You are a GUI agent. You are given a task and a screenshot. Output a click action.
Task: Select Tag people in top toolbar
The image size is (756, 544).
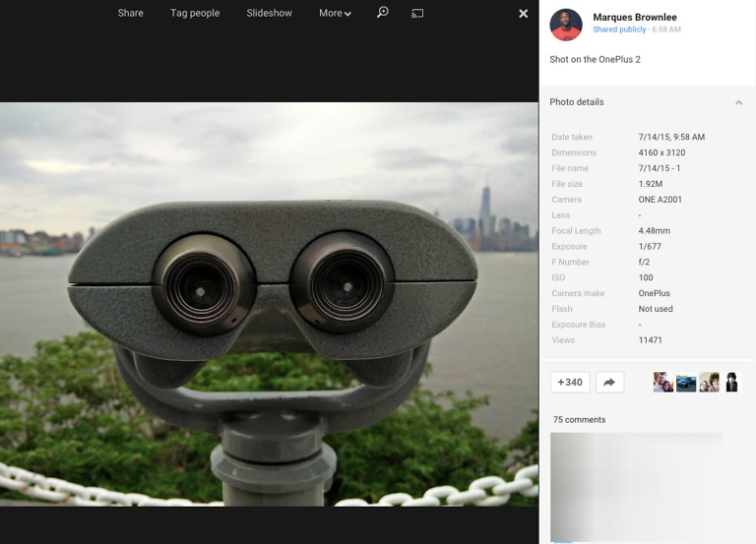pos(195,13)
